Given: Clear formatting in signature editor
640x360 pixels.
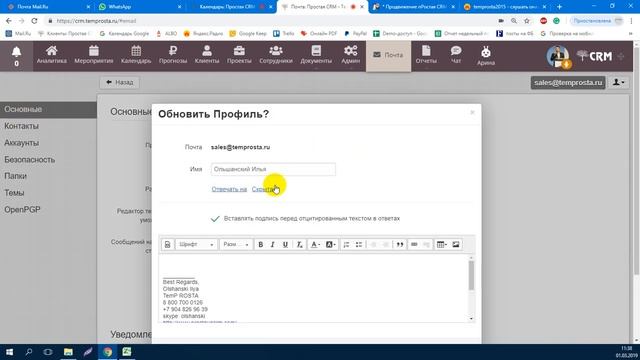Looking at the screenshot, I should coord(299,244).
